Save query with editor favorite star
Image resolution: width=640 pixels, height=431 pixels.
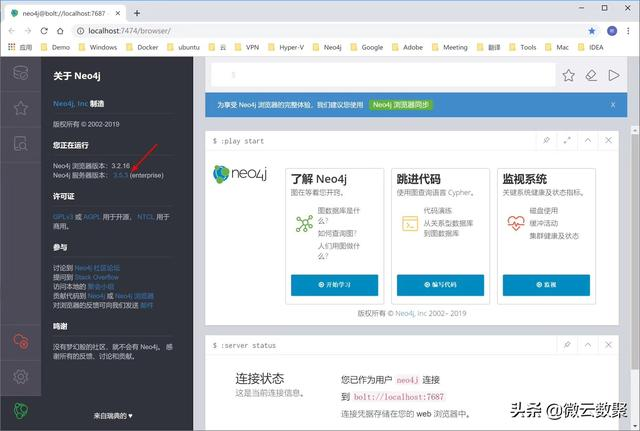pos(569,75)
